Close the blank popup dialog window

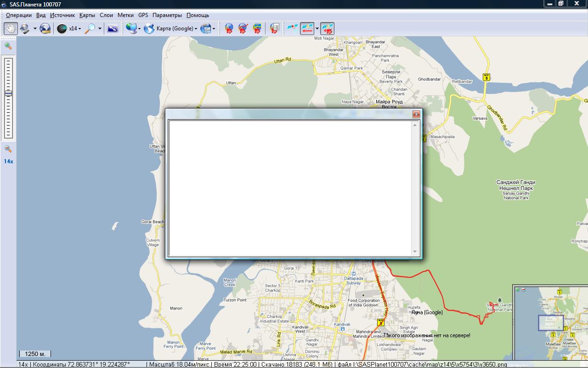(x=416, y=114)
